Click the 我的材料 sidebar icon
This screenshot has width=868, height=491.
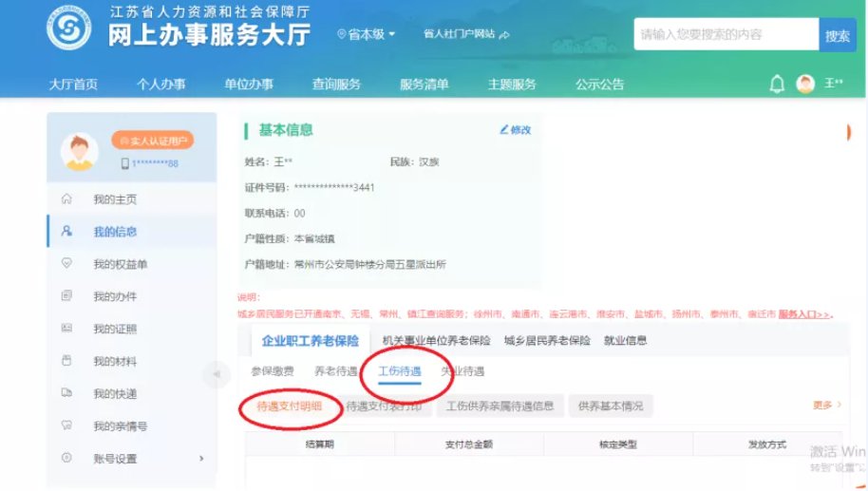[x=66, y=361]
